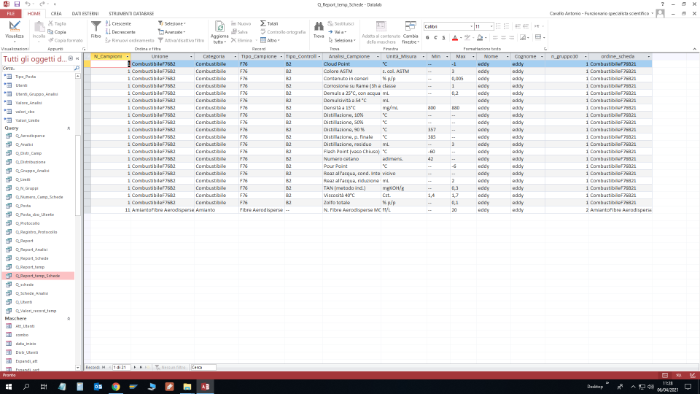
Task: Click record navigator Cerca search field
Action: 204,367
